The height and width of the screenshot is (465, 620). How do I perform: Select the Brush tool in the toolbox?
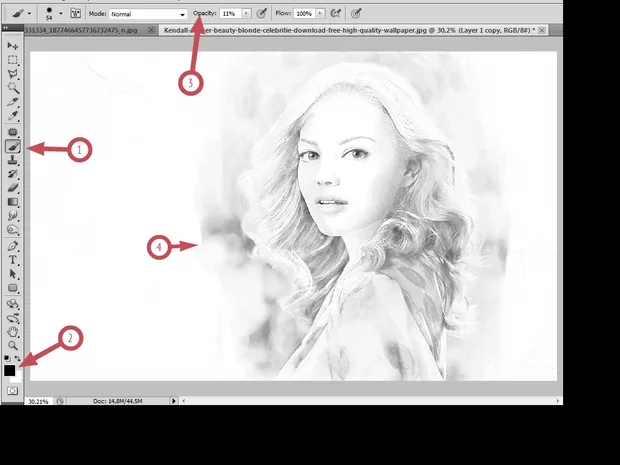[13, 146]
